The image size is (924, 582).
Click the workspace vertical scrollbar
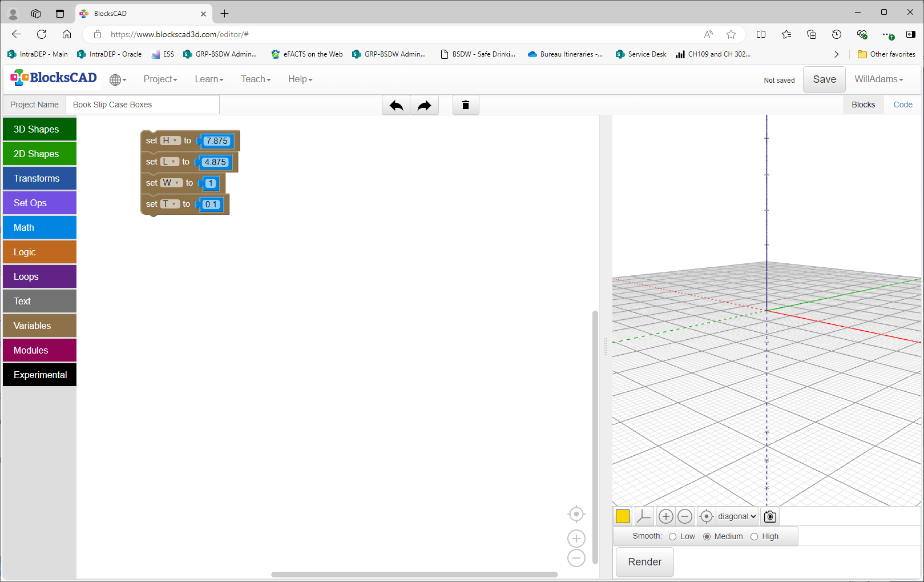pyautogui.click(x=595, y=437)
